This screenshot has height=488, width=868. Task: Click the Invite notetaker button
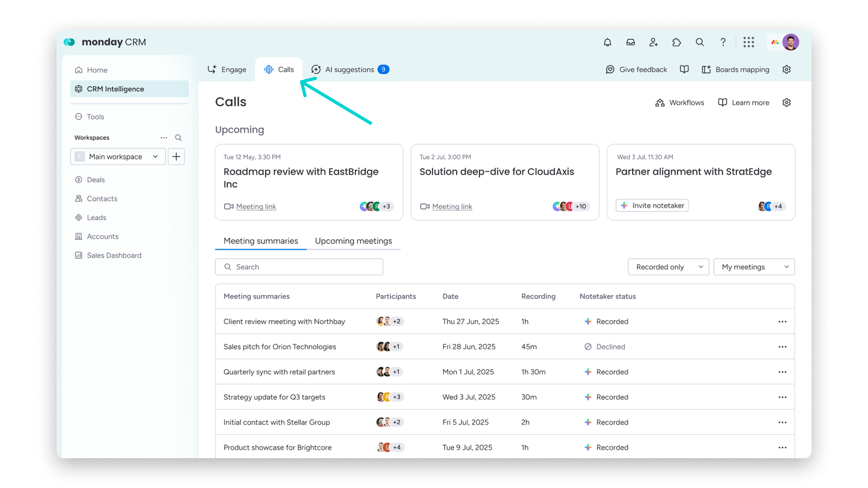coord(652,206)
